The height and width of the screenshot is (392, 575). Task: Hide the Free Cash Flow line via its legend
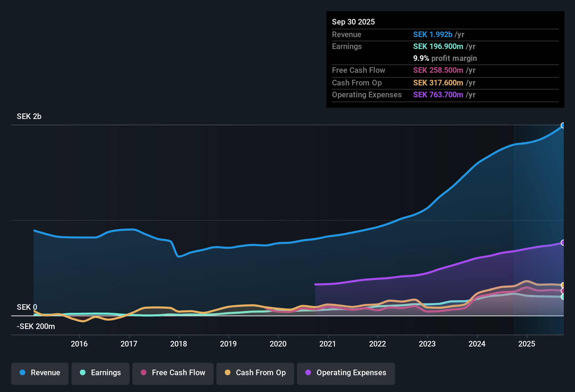tap(173, 373)
